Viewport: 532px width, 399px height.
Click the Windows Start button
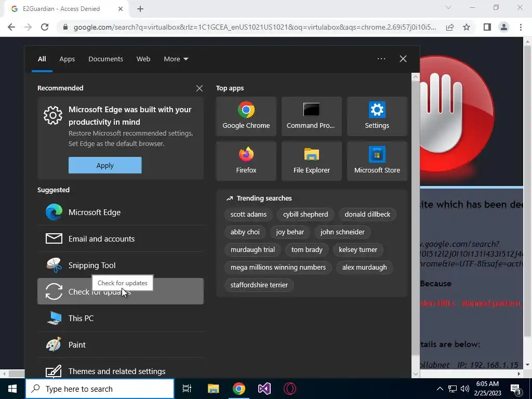[12, 389]
